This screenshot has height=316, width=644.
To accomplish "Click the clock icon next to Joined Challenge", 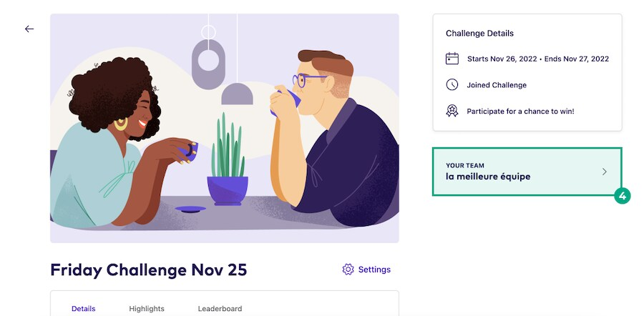I will tap(452, 85).
